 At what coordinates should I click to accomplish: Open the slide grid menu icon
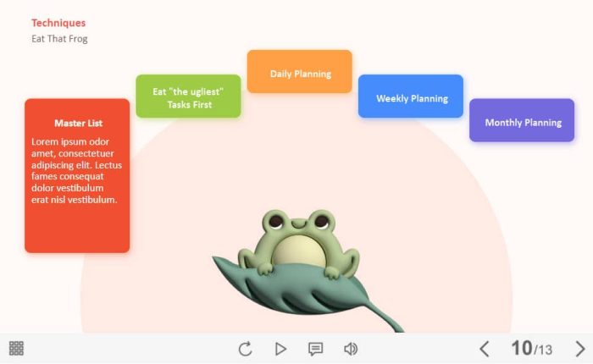[x=16, y=349]
